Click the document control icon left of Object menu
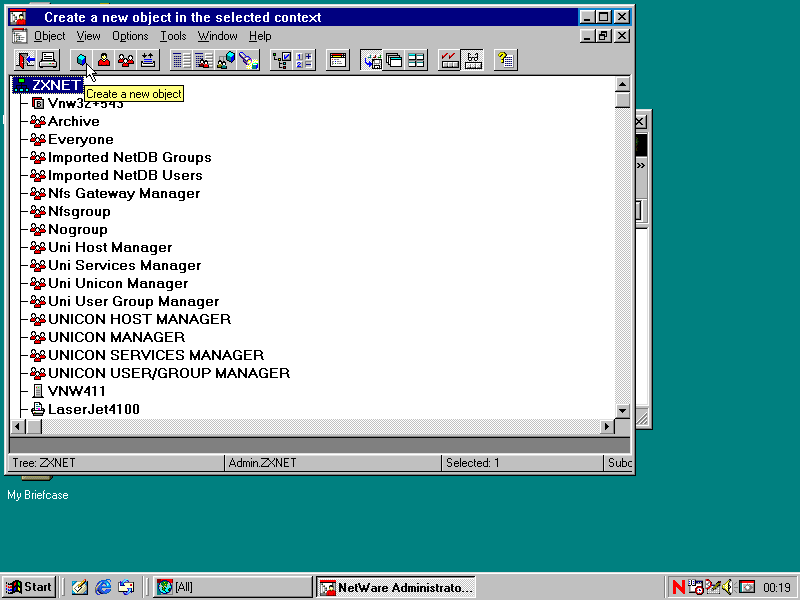800x600 pixels. click(x=19, y=36)
